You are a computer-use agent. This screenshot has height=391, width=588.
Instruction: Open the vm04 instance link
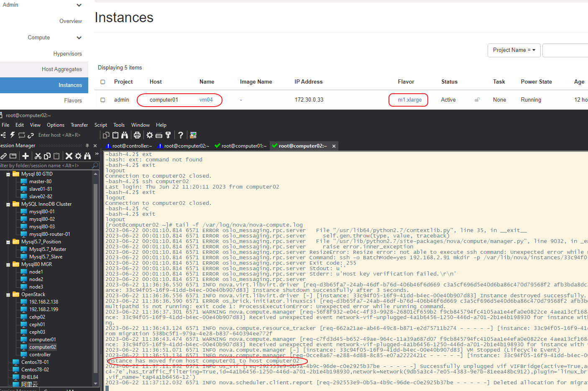click(x=206, y=100)
